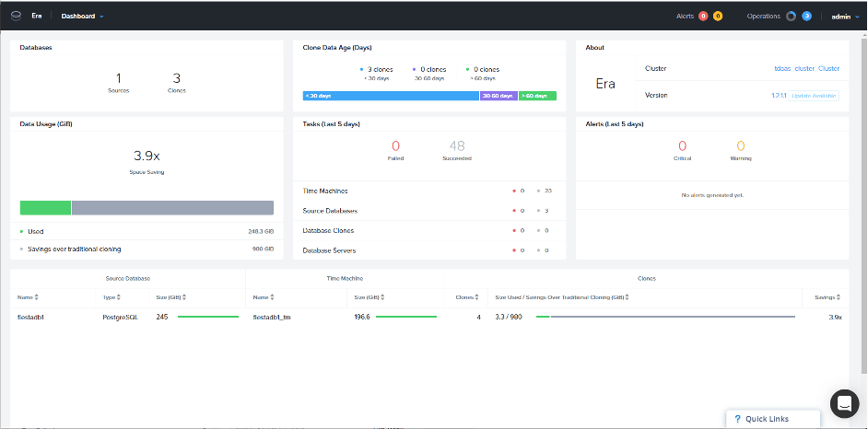Sort by Savings column
Screen dimensions: 868x429
click(827, 297)
